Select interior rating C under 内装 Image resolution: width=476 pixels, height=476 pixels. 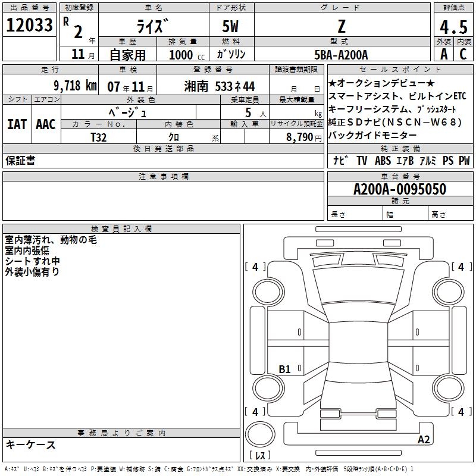click(x=463, y=54)
